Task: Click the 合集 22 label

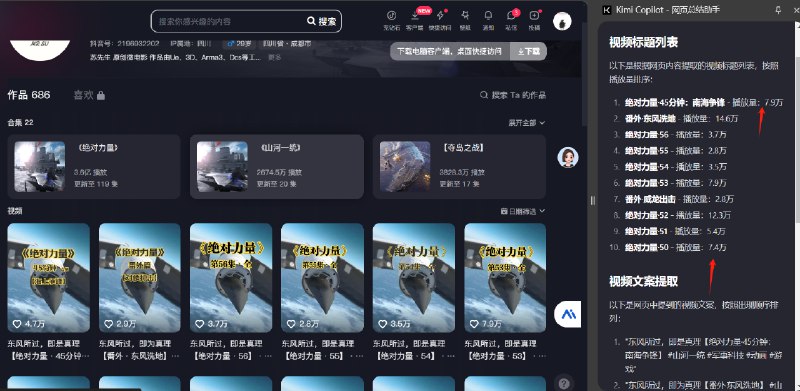Action: click(20, 123)
